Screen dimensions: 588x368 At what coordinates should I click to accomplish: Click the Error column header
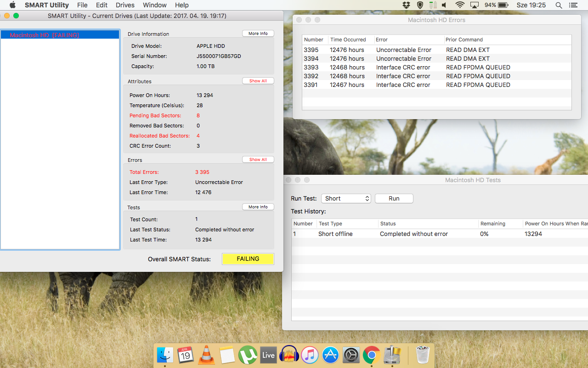(408, 40)
